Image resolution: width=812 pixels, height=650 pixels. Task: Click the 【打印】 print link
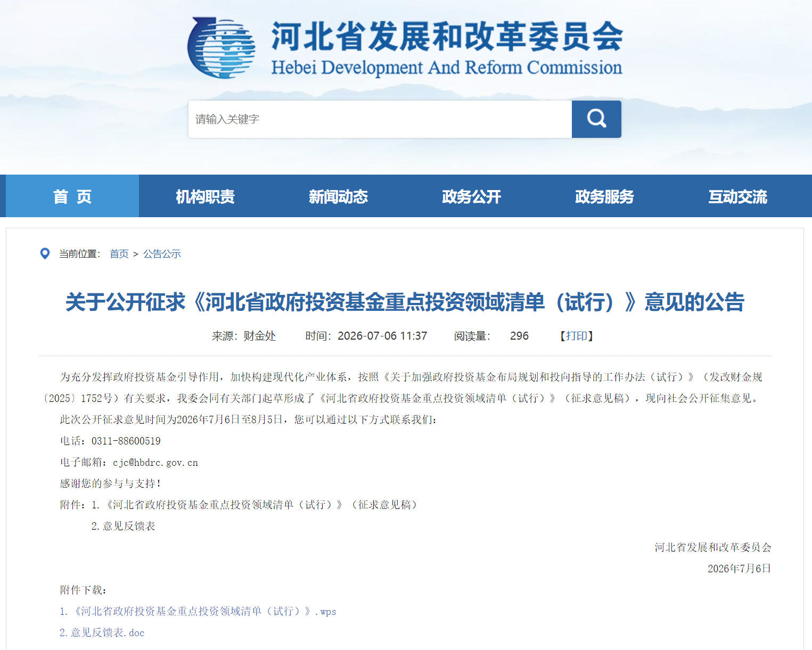pos(577,336)
